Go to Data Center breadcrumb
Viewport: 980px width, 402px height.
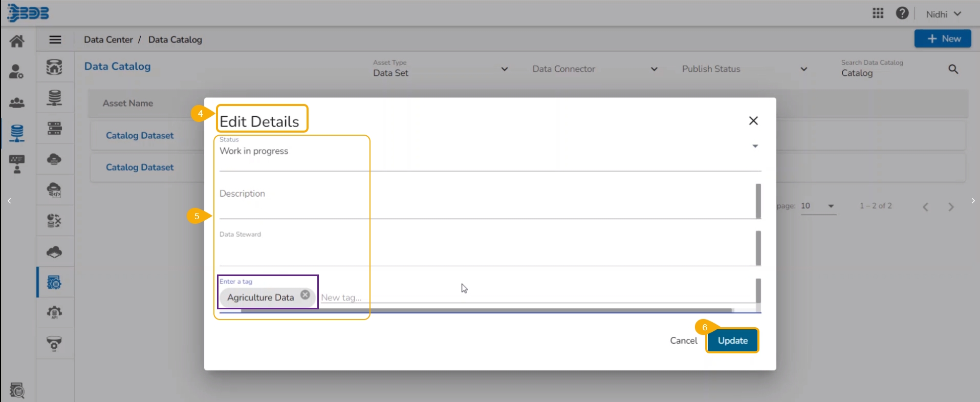coord(108,39)
